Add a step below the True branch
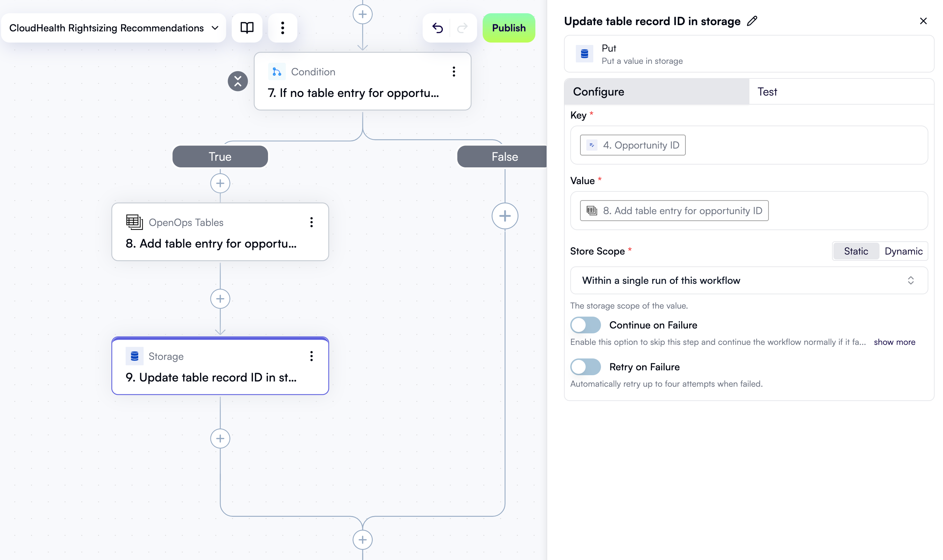The height and width of the screenshot is (560, 943). [x=220, y=183]
